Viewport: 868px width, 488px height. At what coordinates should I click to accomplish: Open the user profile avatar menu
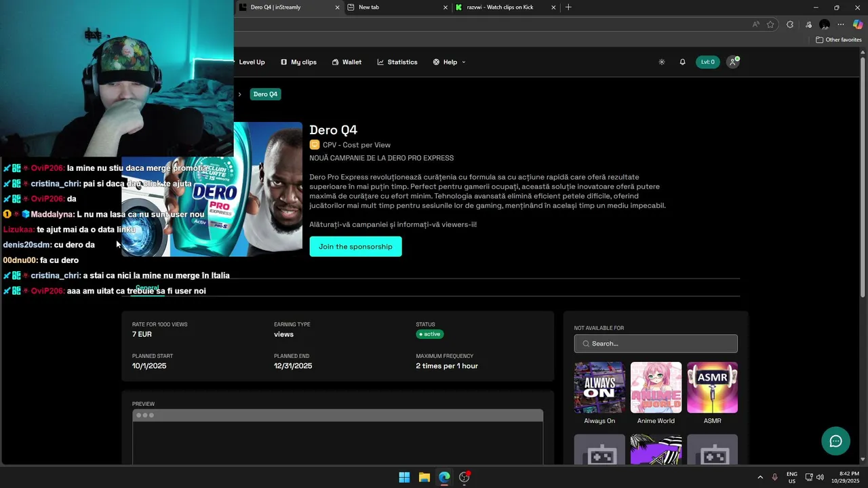pos(732,62)
